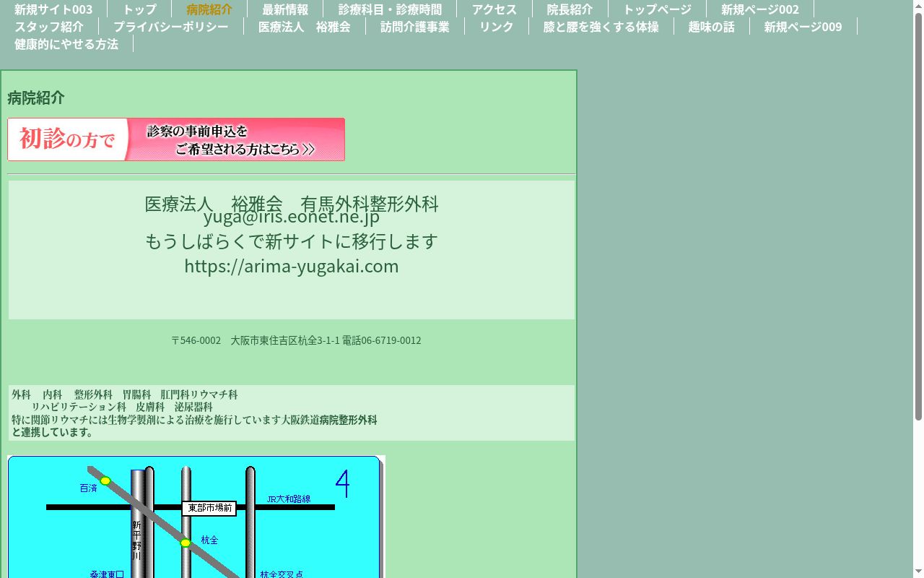Open the 趣味の話 page

point(712,27)
